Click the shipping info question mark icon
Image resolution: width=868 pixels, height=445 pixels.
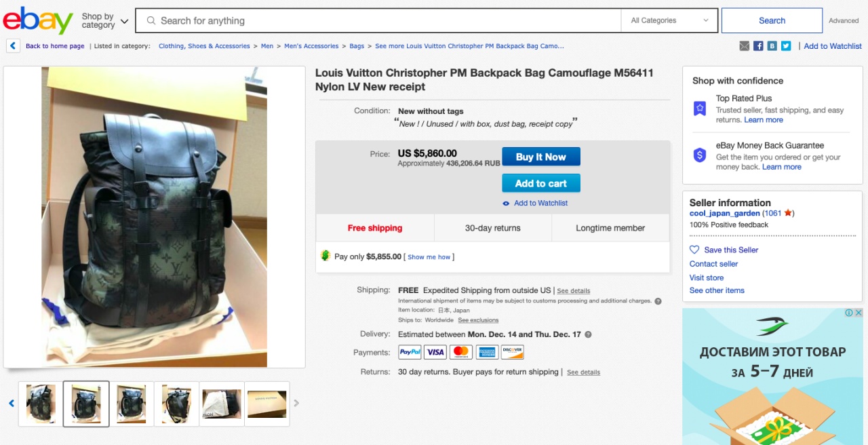click(x=658, y=301)
